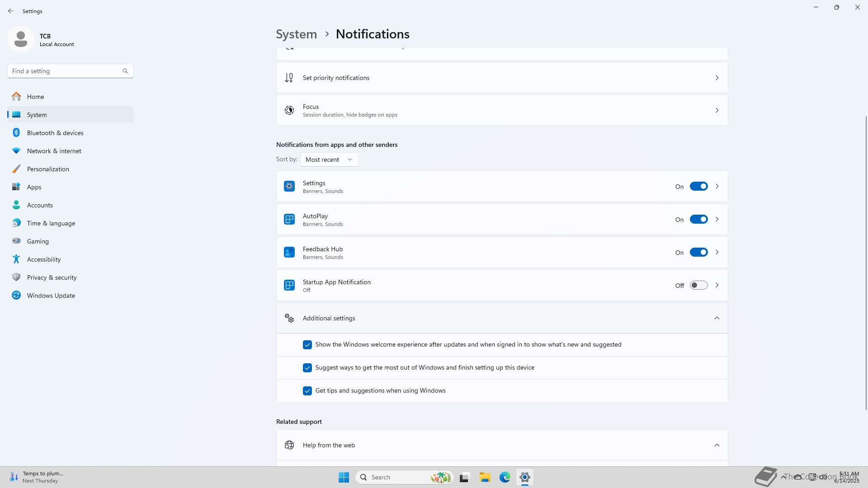Enable Startup App Notification toggle
The image size is (868, 488).
click(x=698, y=285)
